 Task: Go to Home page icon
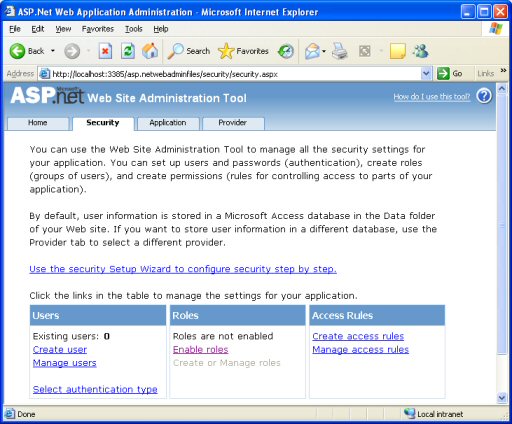(x=150, y=51)
